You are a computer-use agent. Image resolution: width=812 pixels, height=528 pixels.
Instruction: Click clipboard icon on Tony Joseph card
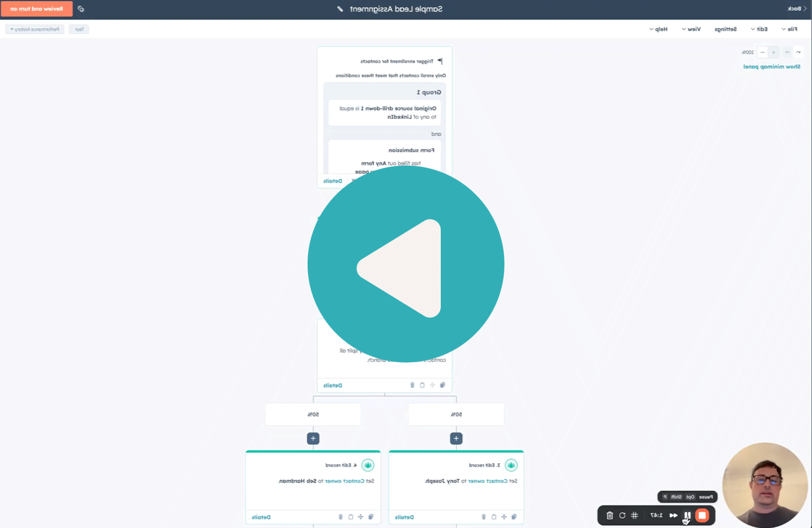494,517
